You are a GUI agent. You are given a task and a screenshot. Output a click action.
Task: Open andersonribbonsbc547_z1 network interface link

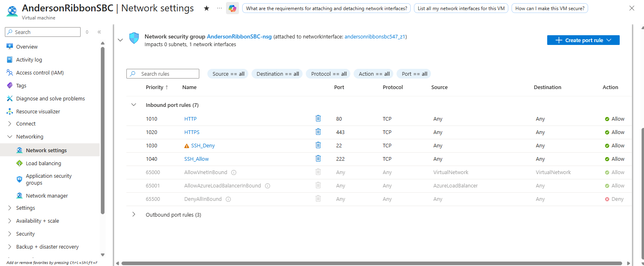tap(375, 36)
